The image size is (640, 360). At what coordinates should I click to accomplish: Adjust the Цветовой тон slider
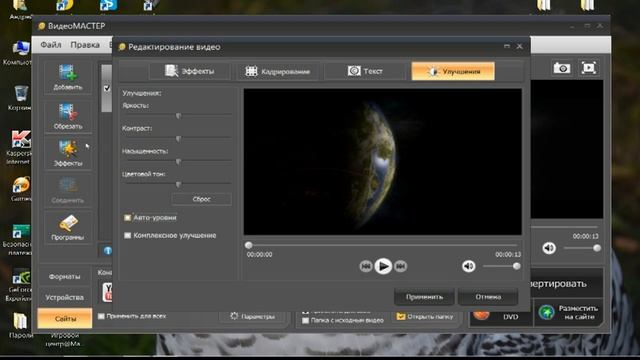(x=178, y=184)
